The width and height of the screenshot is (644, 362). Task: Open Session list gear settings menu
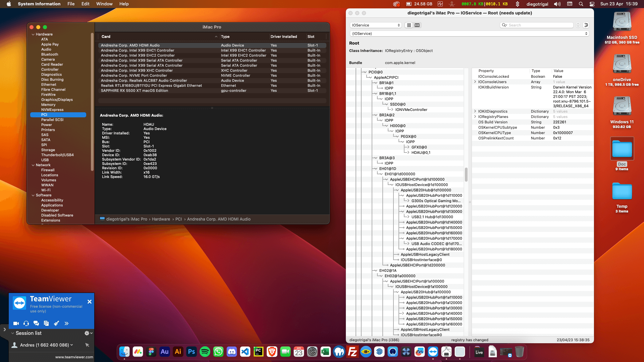88,333
